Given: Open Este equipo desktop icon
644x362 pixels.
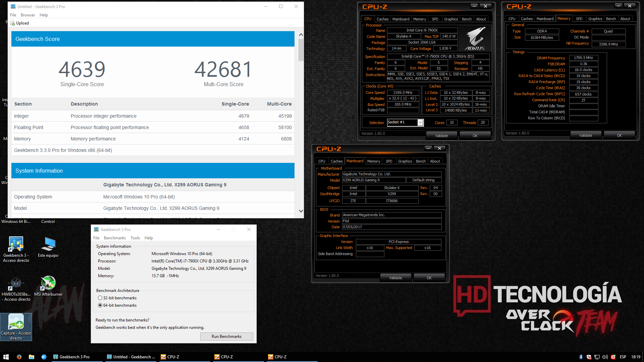Looking at the screenshot, I should click(48, 244).
